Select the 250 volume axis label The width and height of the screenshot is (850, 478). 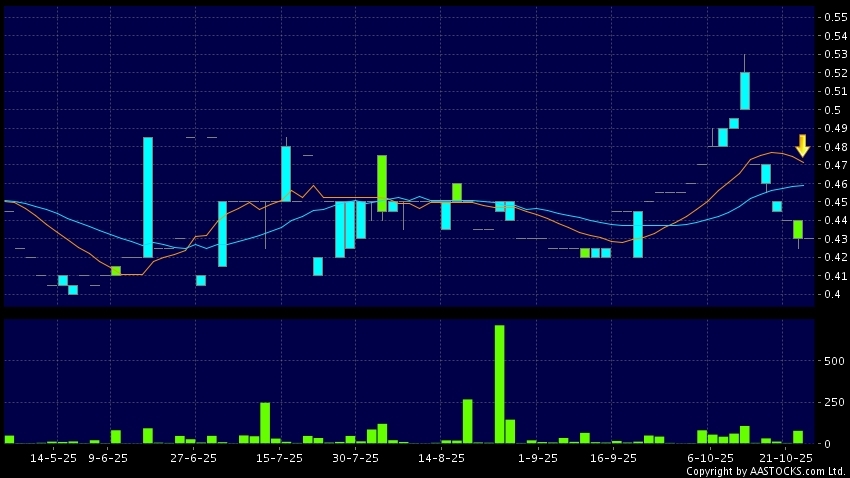pyautogui.click(x=834, y=402)
